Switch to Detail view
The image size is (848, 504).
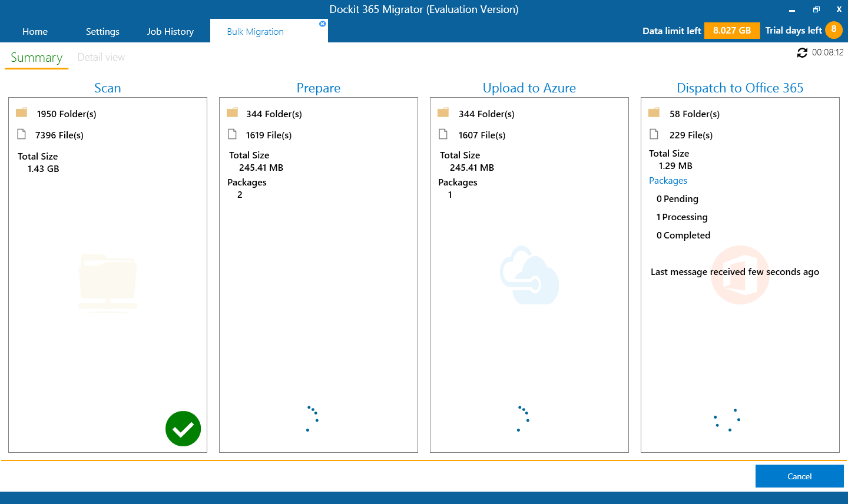coord(101,57)
